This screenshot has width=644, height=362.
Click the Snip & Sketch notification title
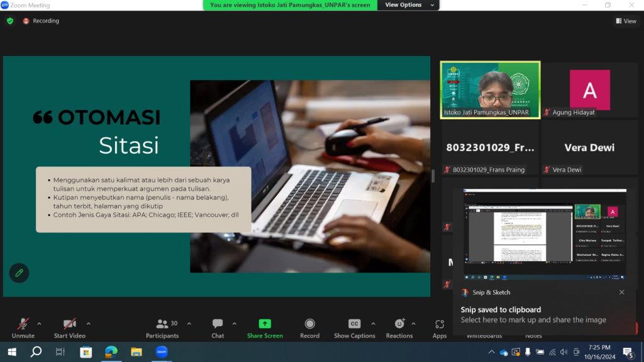pyautogui.click(x=491, y=293)
